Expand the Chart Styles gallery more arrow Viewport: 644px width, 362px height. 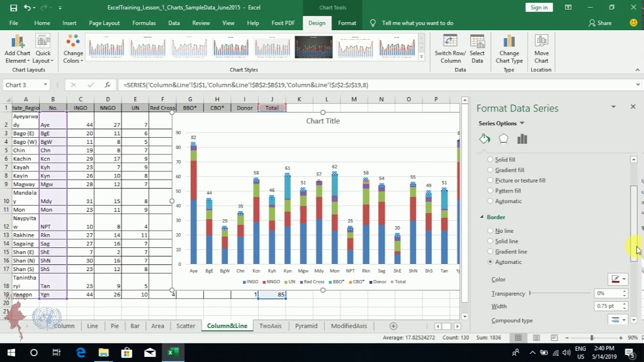coord(422,56)
